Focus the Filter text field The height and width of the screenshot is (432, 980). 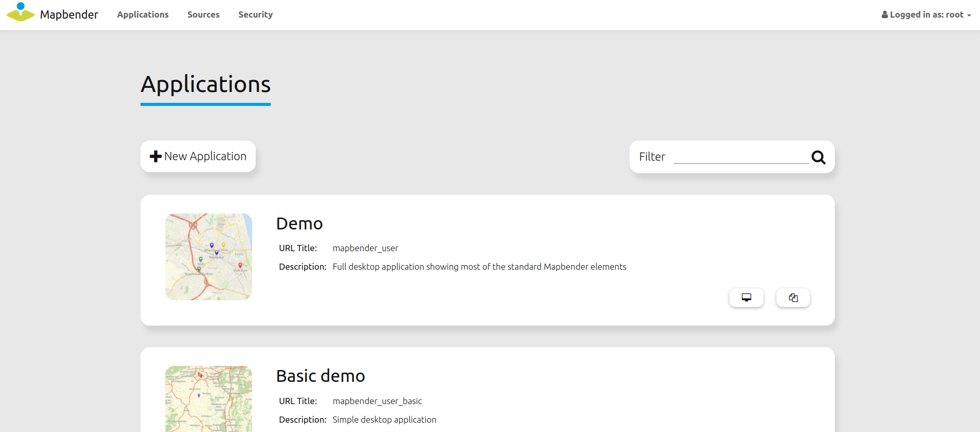[x=741, y=157]
